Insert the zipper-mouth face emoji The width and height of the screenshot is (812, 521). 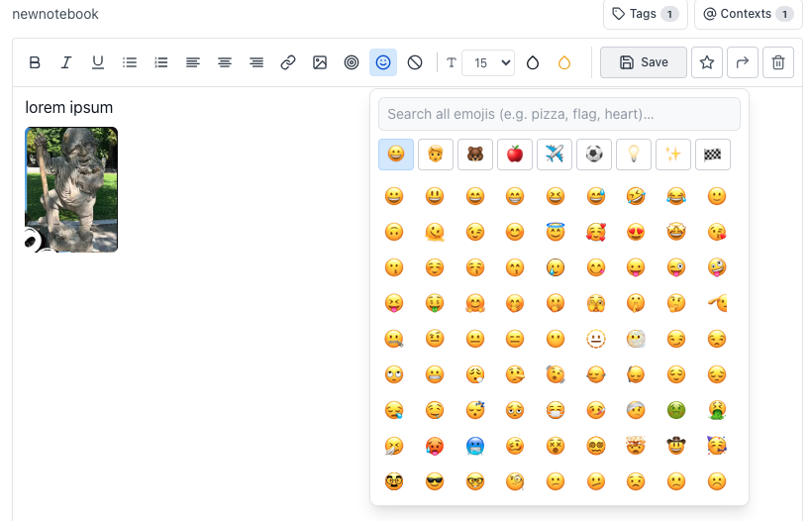(394, 339)
